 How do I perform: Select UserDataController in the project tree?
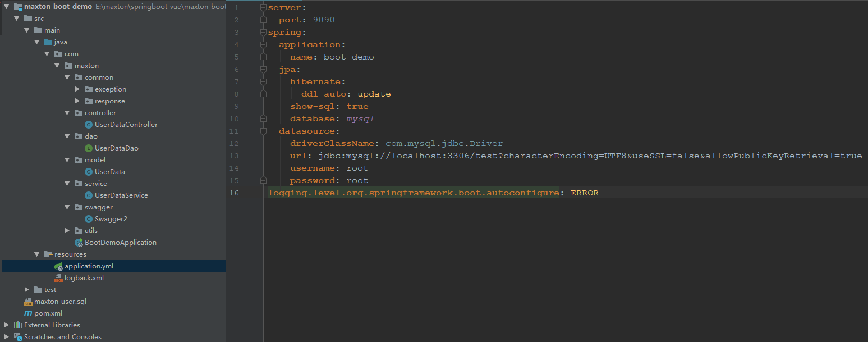126,125
